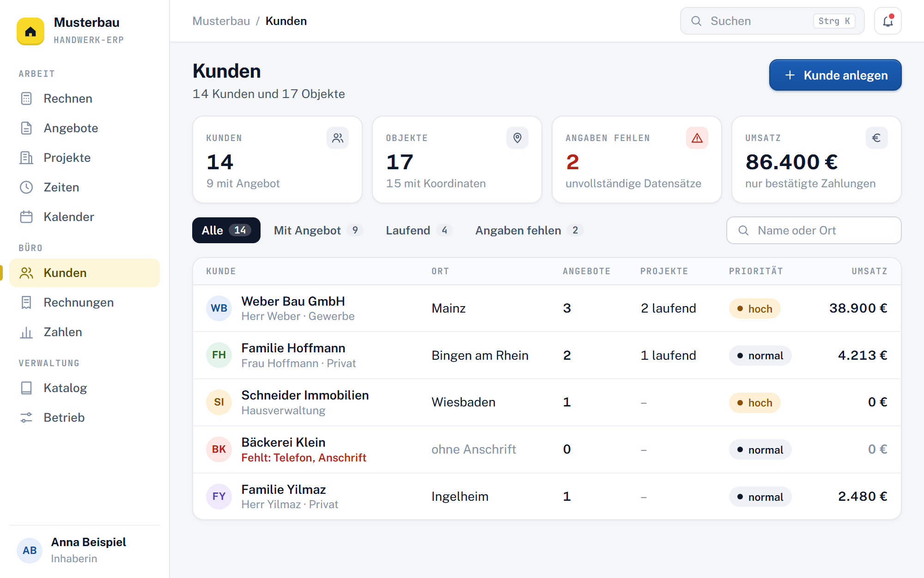Open the Schneider Immobilien customer row
Image resolution: width=924 pixels, height=578 pixels.
(x=547, y=402)
